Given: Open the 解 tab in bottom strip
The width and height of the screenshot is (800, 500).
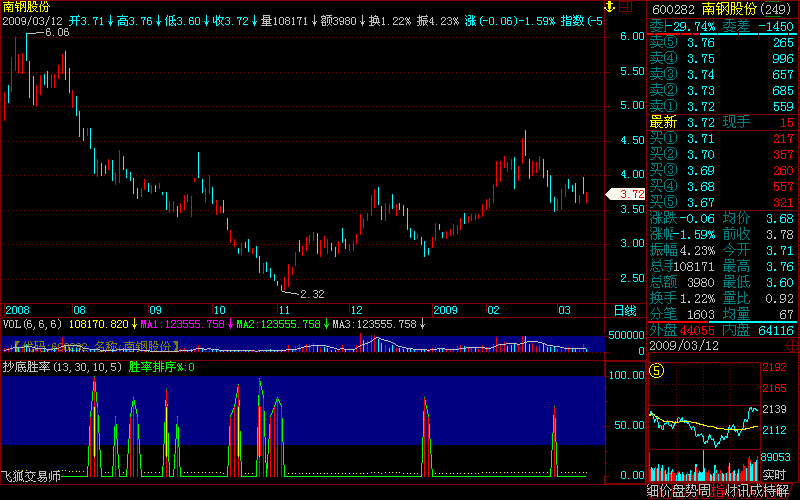Looking at the screenshot, I should point(782,492).
